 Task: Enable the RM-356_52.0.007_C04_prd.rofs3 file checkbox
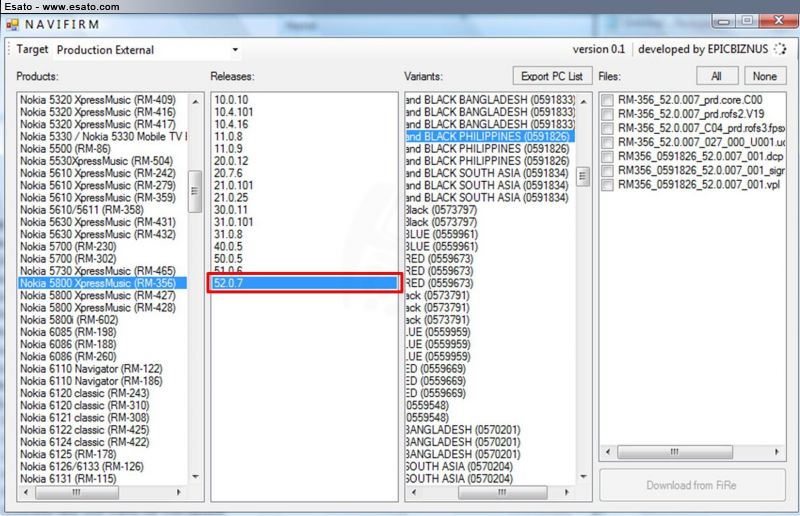[607, 128]
